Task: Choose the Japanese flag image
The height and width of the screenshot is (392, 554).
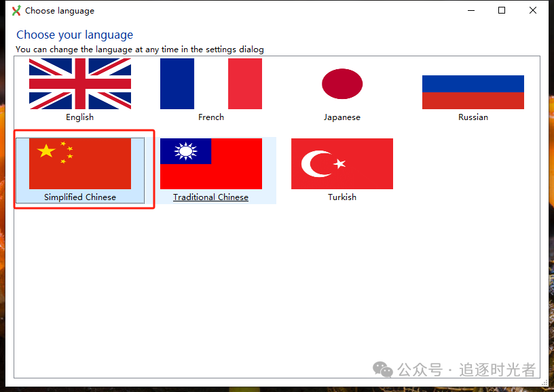Action: 342,84
